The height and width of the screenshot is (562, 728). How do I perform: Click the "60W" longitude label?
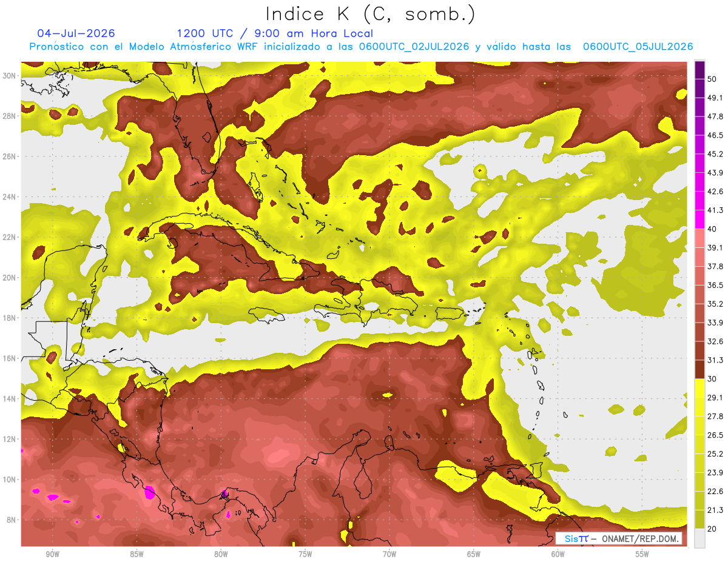click(558, 554)
